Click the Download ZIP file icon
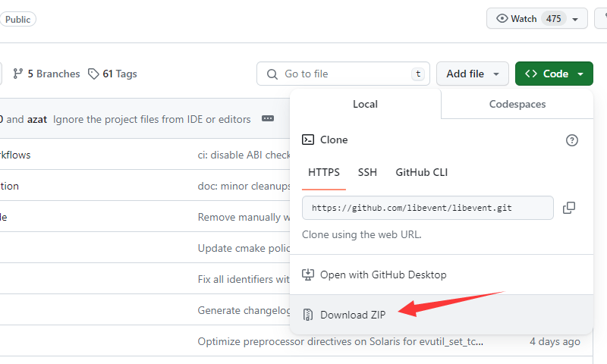This screenshot has height=364, width=607. (308, 315)
